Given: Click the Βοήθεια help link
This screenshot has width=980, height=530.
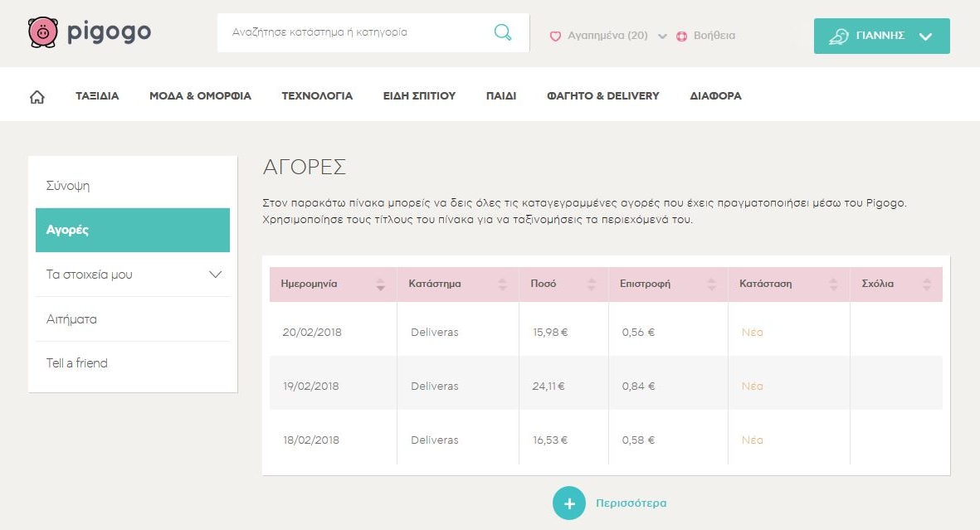Looking at the screenshot, I should (714, 36).
